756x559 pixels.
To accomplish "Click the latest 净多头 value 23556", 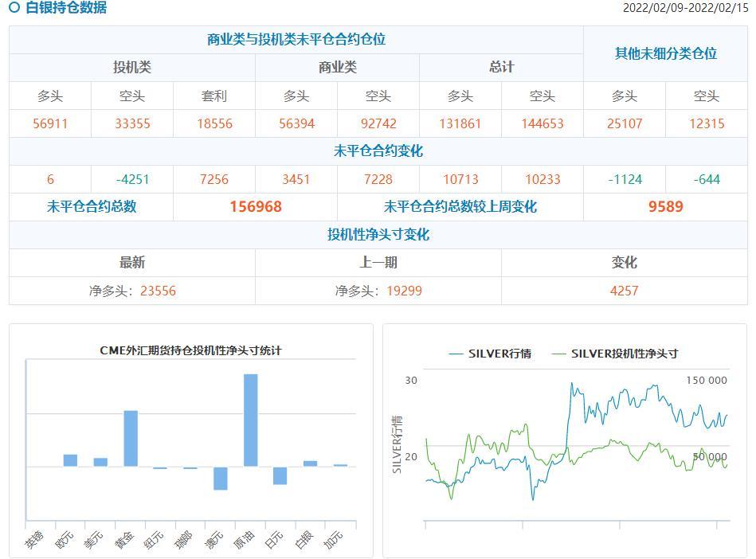I will [158, 291].
